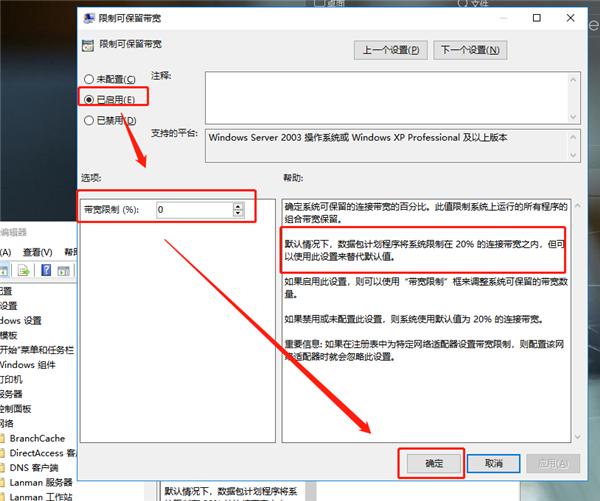The height and width of the screenshot is (501, 600).
Task: Click help paragraph starting 重要信息
Action: click(x=424, y=350)
